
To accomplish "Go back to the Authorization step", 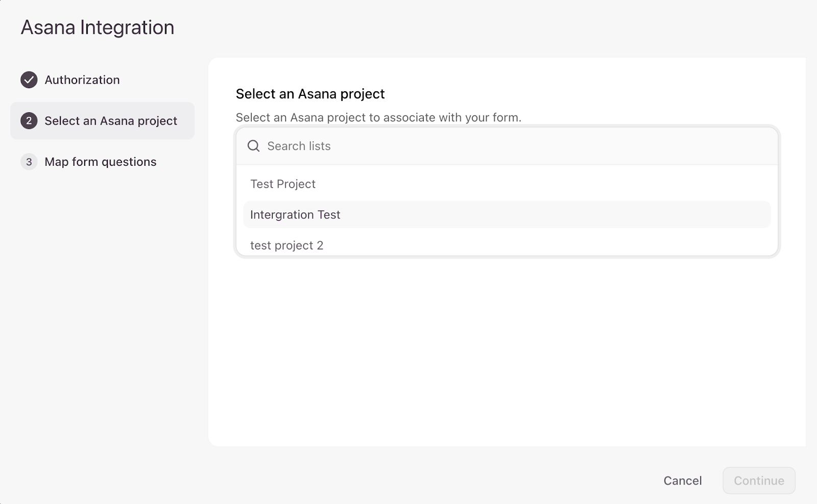I will pos(82,80).
